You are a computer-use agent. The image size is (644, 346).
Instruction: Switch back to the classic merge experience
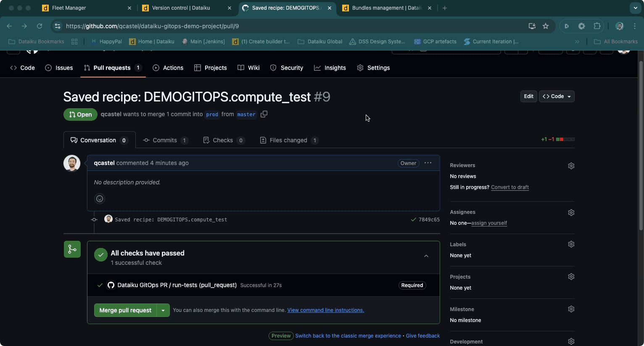pos(348,335)
